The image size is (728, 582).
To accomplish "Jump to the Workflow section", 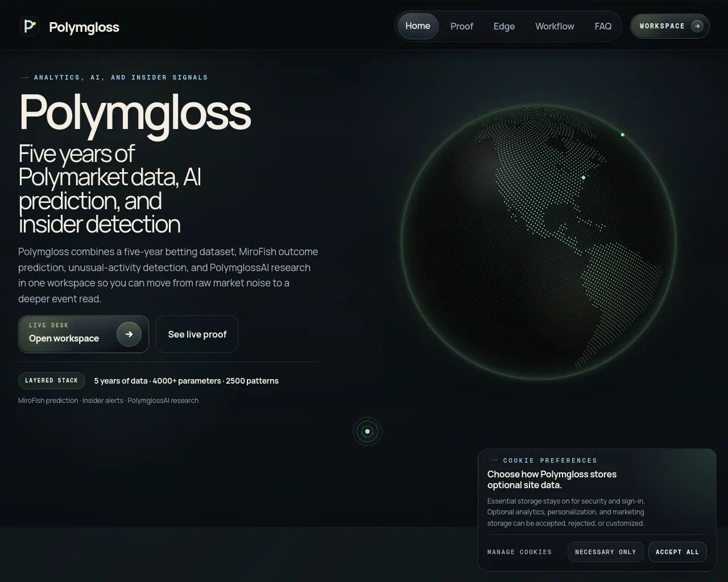I will [x=555, y=26].
